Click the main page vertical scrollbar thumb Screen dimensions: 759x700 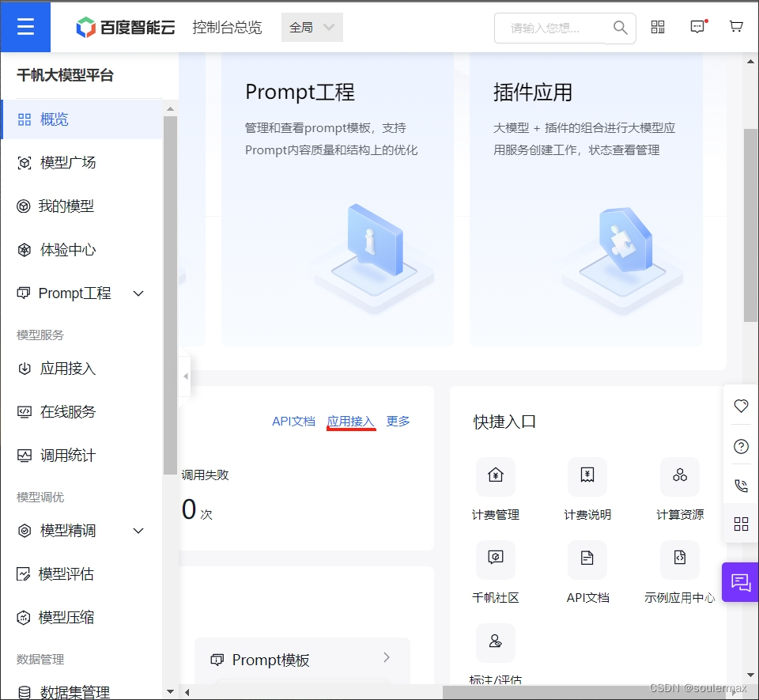[750, 225]
